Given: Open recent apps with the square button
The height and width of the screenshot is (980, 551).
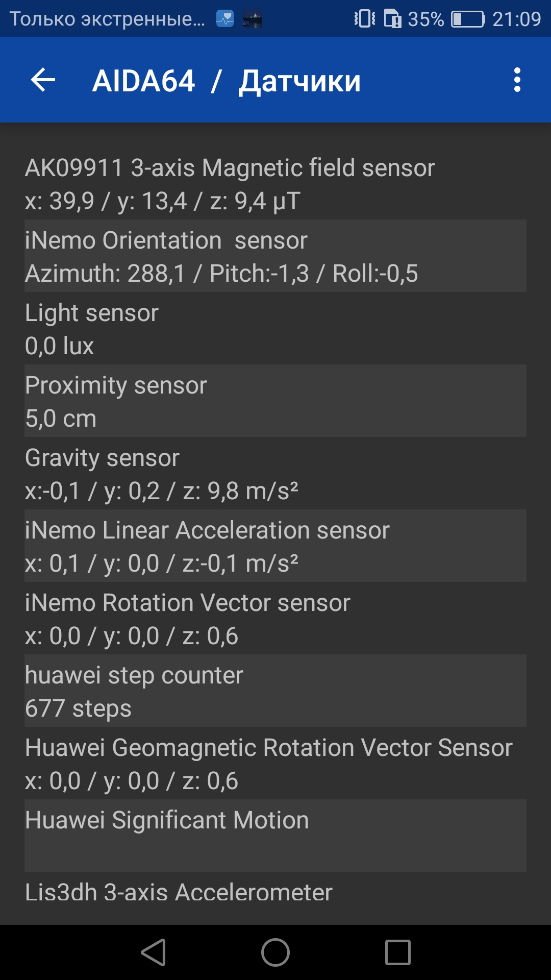Looking at the screenshot, I should click(x=397, y=952).
